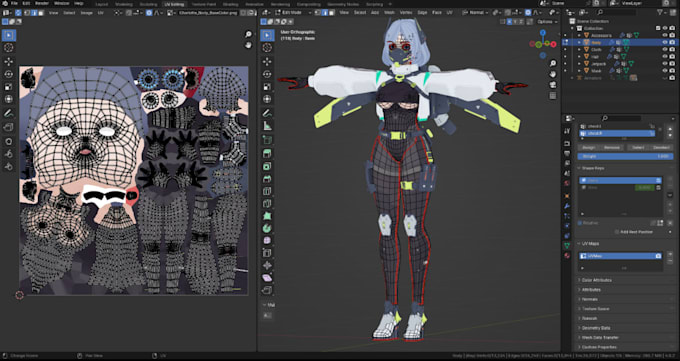Select the Annotate tool in UV editor
Viewport: 680px width, 361px height.
coord(9,113)
